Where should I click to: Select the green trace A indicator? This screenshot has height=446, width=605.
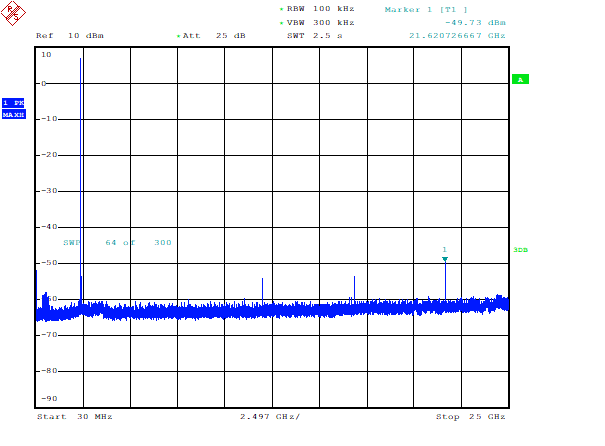pyautogui.click(x=520, y=79)
